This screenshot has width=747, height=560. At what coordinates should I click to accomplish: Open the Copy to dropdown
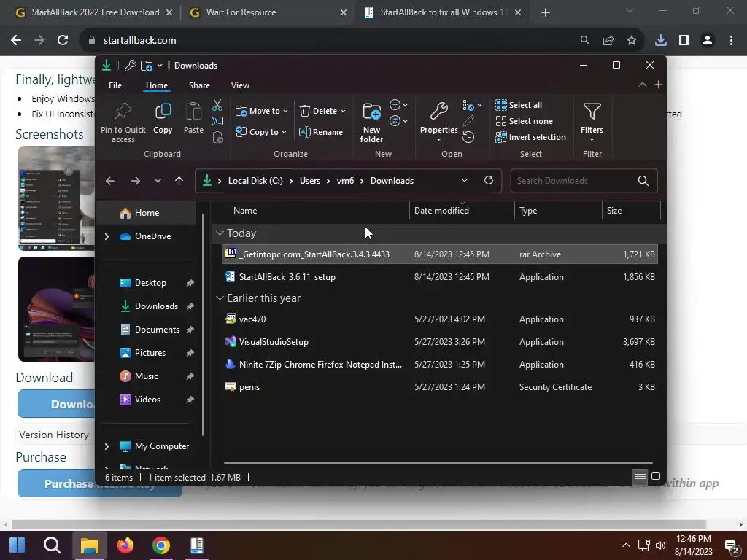click(x=261, y=132)
